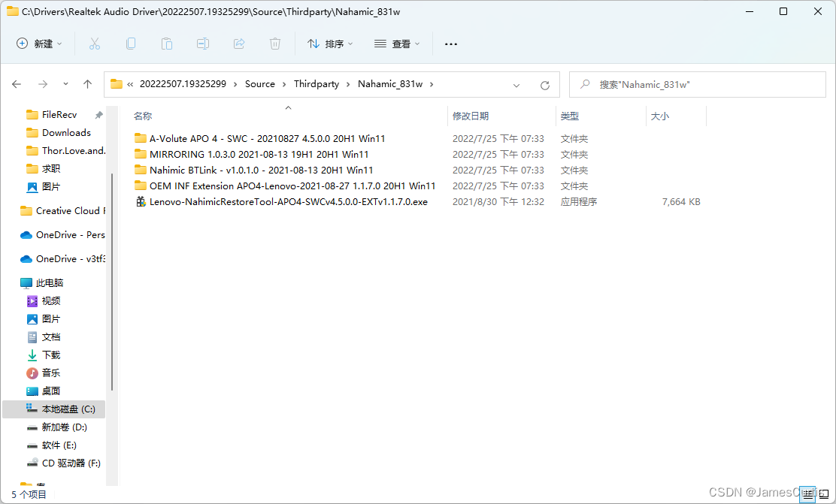Expand chevron after Source breadcrumb
836x504 pixels.
coord(284,84)
